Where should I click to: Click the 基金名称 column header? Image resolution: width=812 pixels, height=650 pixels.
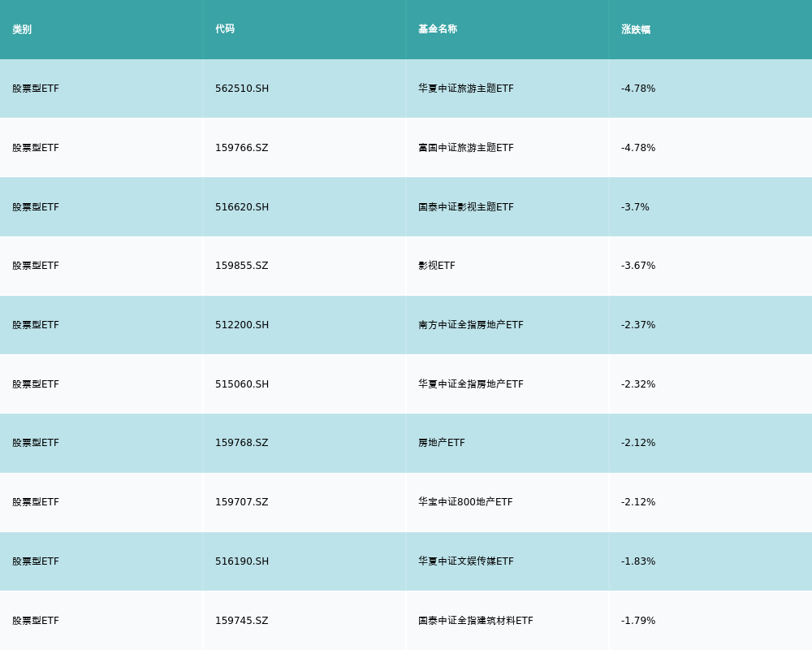click(438, 29)
